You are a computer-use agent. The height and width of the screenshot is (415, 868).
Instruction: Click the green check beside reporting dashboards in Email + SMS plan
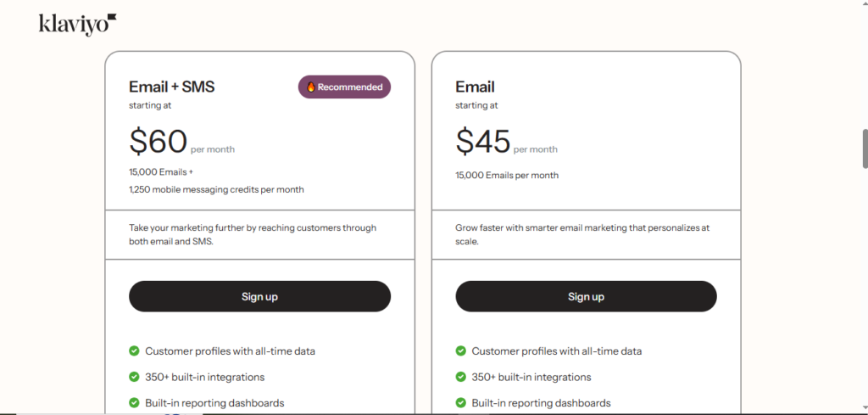(x=134, y=403)
